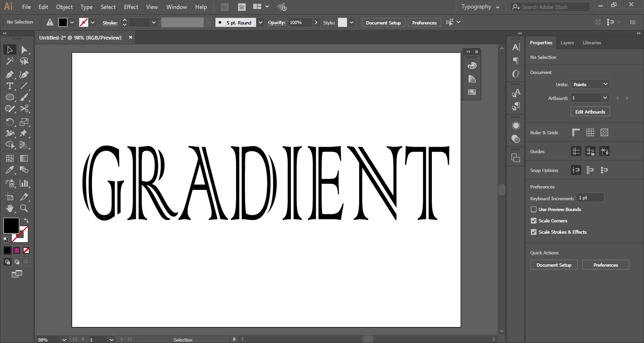The height and width of the screenshot is (343, 644).
Task: Open the fill color dropdown in control bar
Action: (x=72, y=23)
